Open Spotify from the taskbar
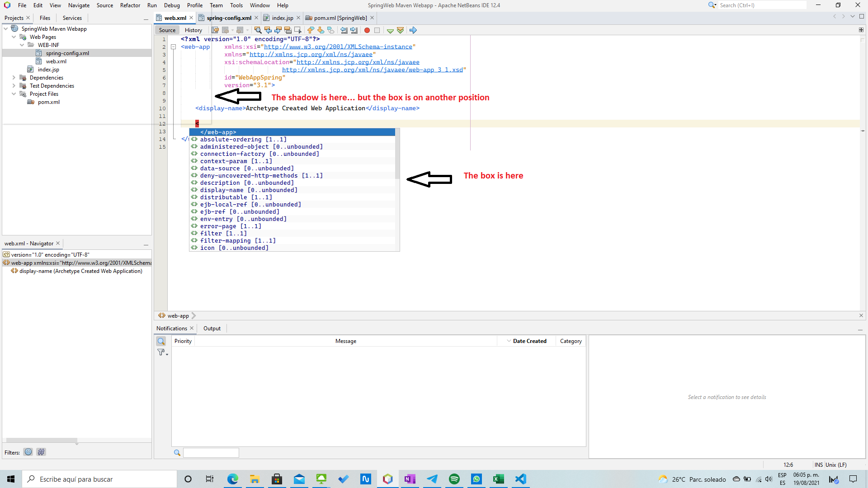 454,479
